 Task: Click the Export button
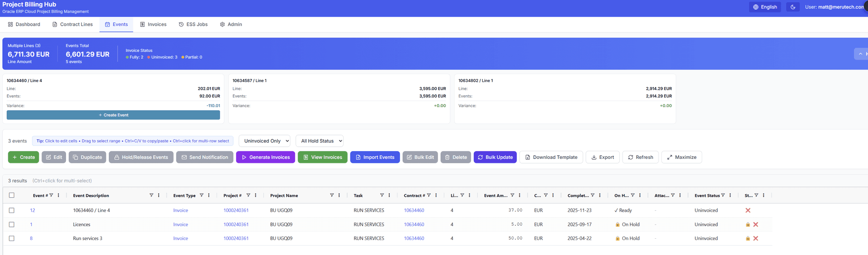click(x=603, y=157)
